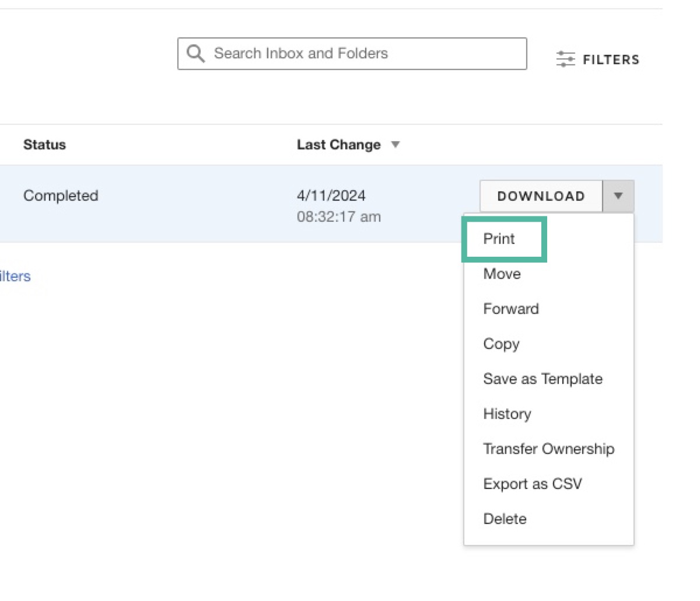Click the magnifying glass search icon

pos(195,54)
